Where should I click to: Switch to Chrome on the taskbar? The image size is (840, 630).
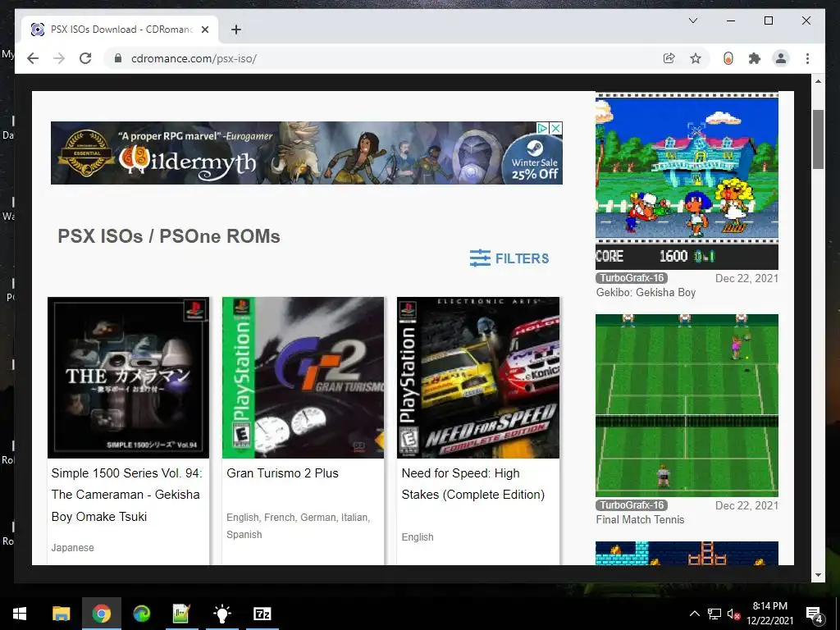[x=101, y=614]
